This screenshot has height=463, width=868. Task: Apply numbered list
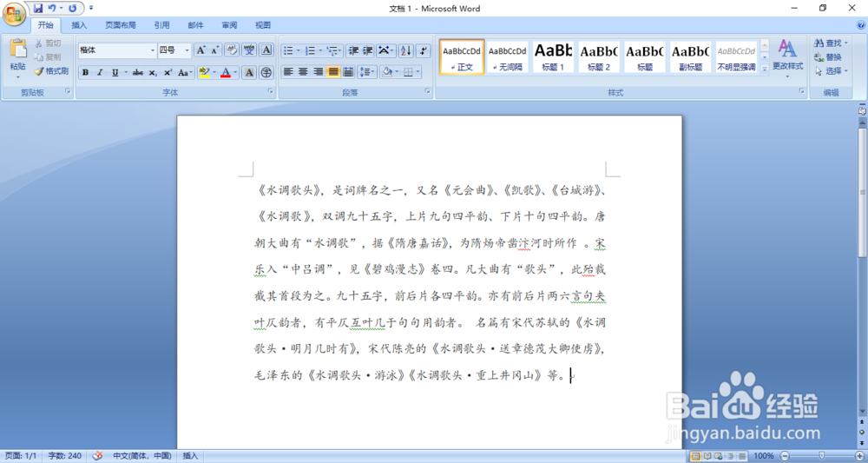pos(310,51)
